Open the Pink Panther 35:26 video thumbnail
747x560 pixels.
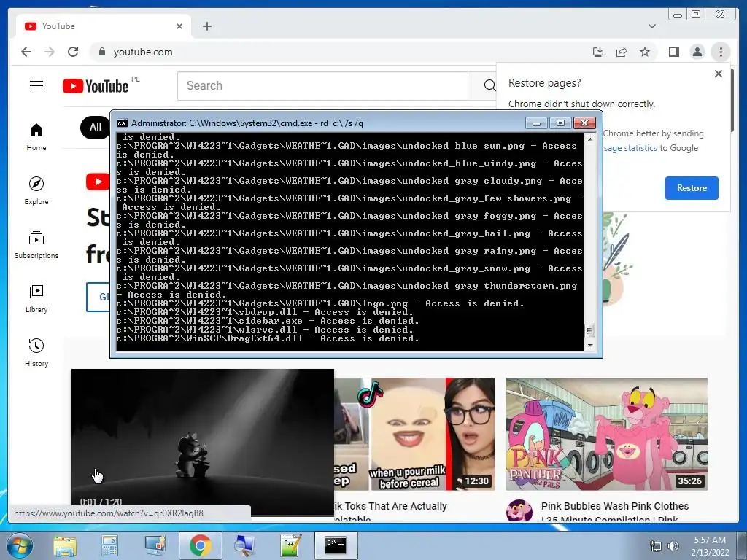[x=606, y=435]
